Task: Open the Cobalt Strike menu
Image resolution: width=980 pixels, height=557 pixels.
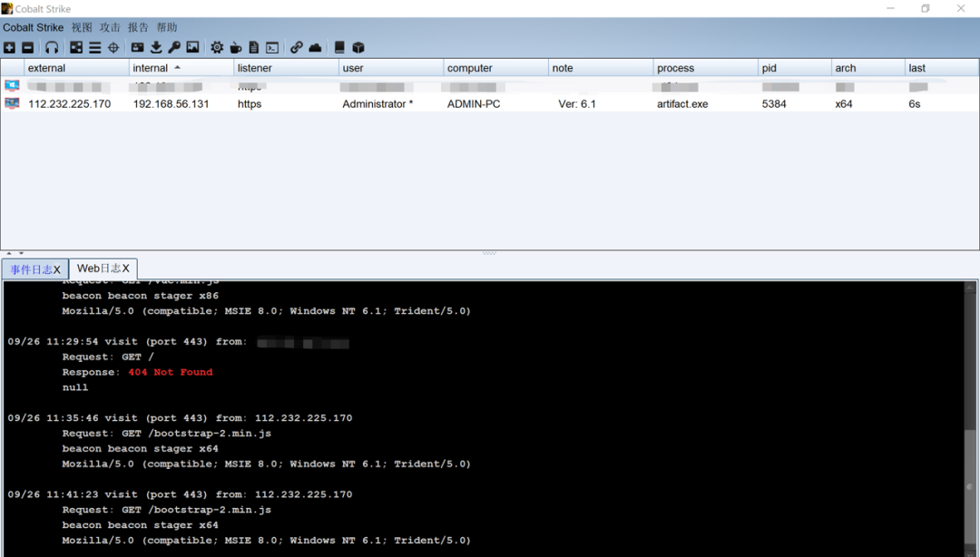Action: tap(34, 27)
